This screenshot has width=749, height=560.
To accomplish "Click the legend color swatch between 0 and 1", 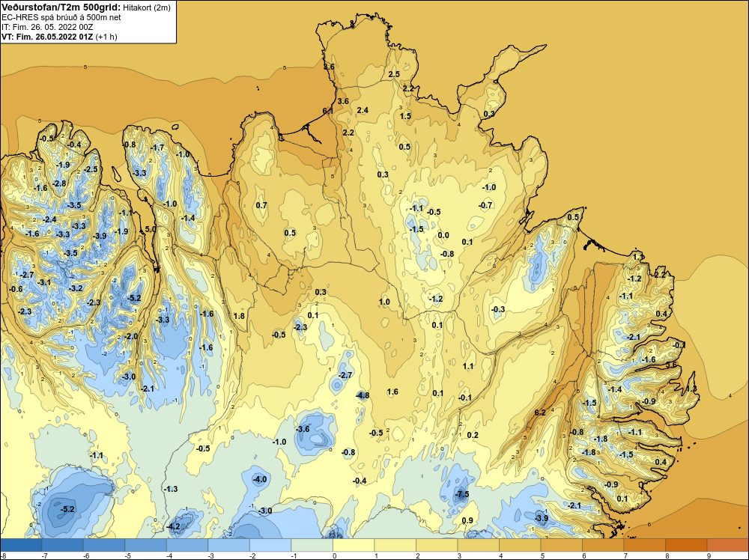I will click(354, 545).
